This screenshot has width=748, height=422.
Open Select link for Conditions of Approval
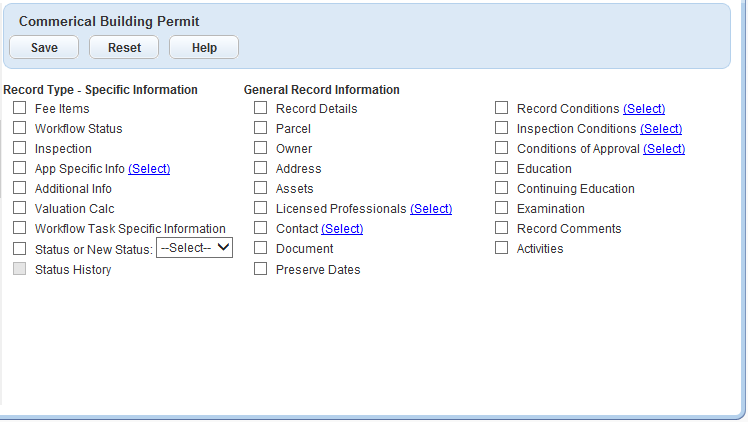[664, 149]
